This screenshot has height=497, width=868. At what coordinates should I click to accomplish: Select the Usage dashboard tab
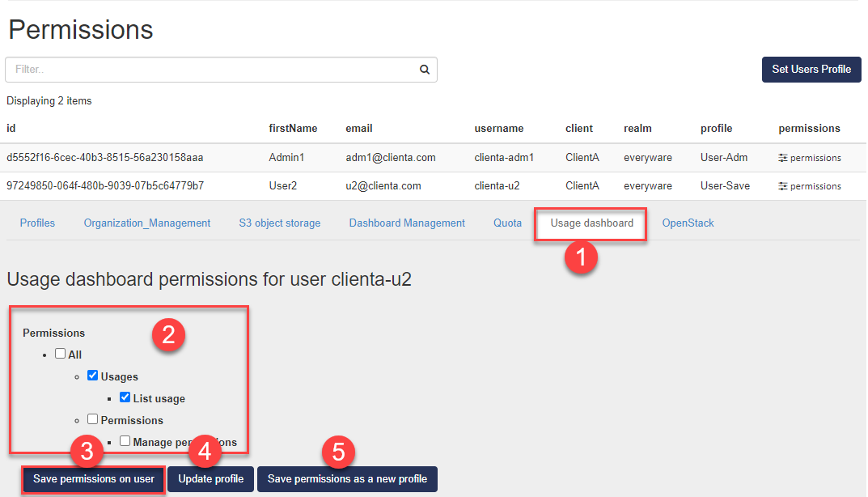pyautogui.click(x=591, y=223)
